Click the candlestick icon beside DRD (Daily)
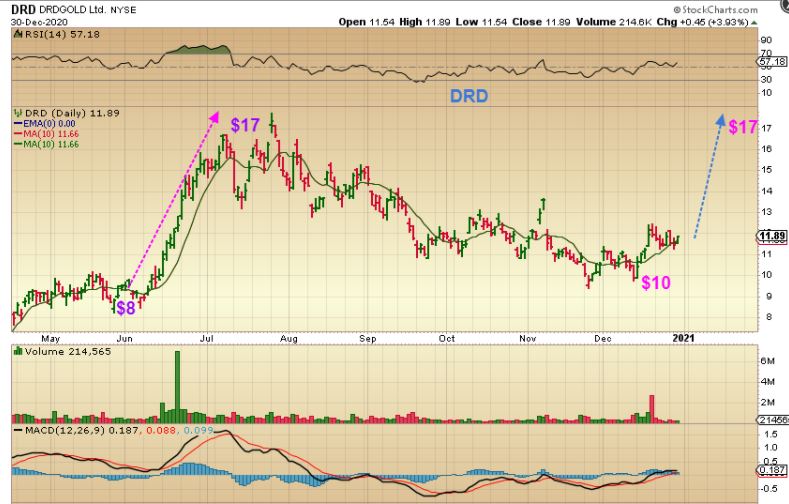 19,113
